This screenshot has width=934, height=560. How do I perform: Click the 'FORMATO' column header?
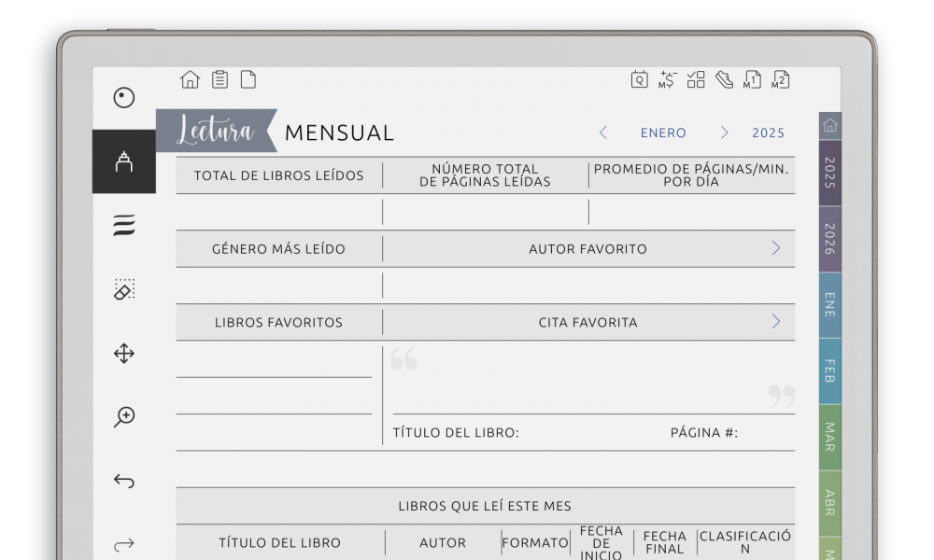(535, 543)
